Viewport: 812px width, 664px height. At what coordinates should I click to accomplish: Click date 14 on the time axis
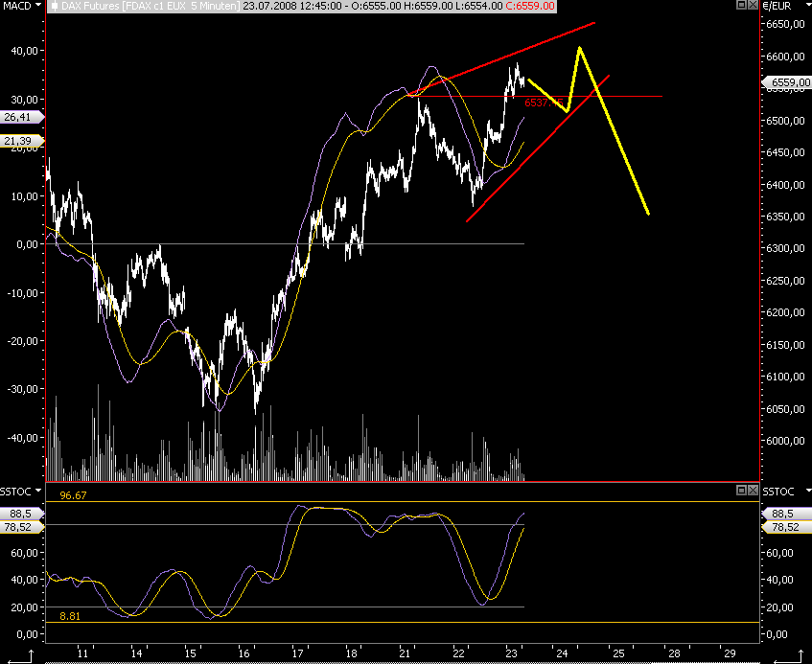136,653
